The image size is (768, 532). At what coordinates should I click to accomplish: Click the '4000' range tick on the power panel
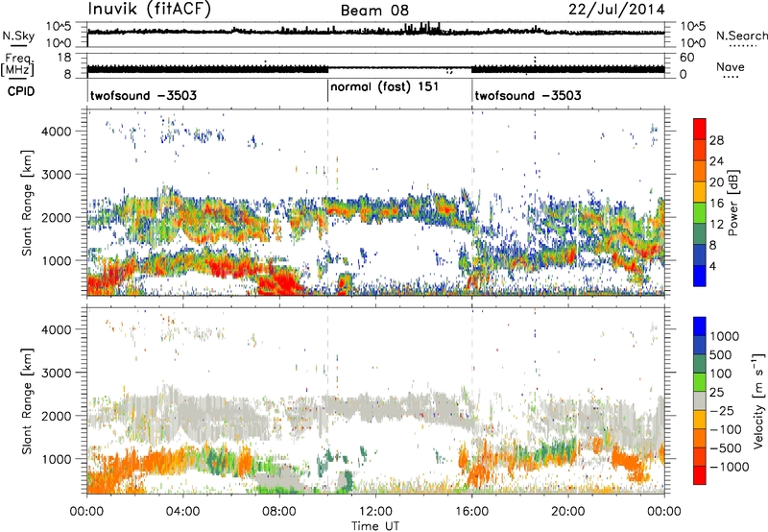(x=56, y=132)
